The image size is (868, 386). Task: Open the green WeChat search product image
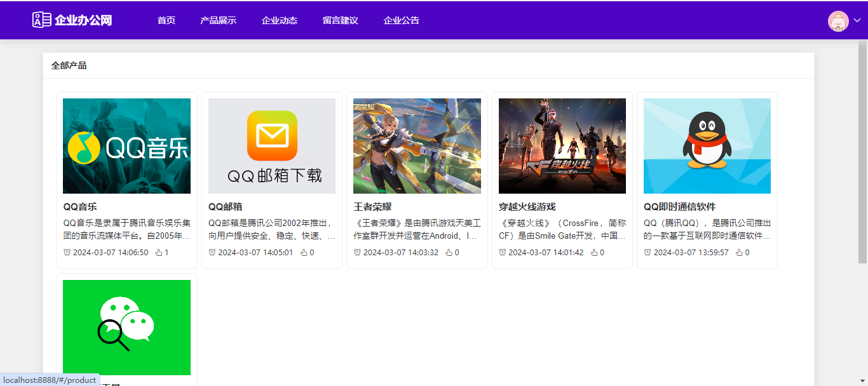(x=126, y=328)
